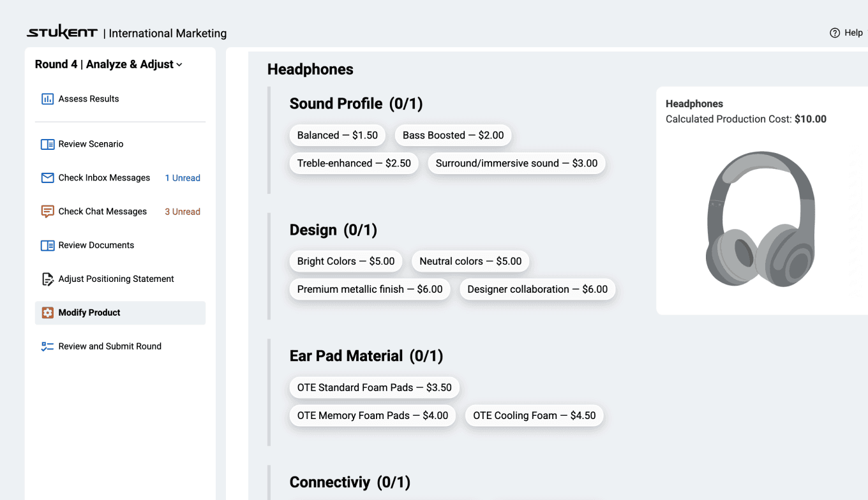Click the 3 Unread chat messages link

click(x=183, y=212)
